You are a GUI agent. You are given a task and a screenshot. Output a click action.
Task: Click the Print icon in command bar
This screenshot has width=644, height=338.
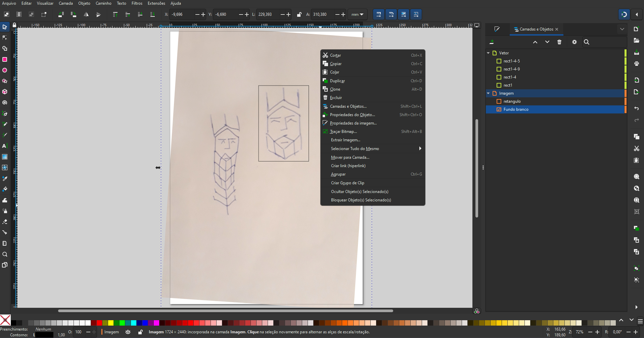(x=636, y=63)
